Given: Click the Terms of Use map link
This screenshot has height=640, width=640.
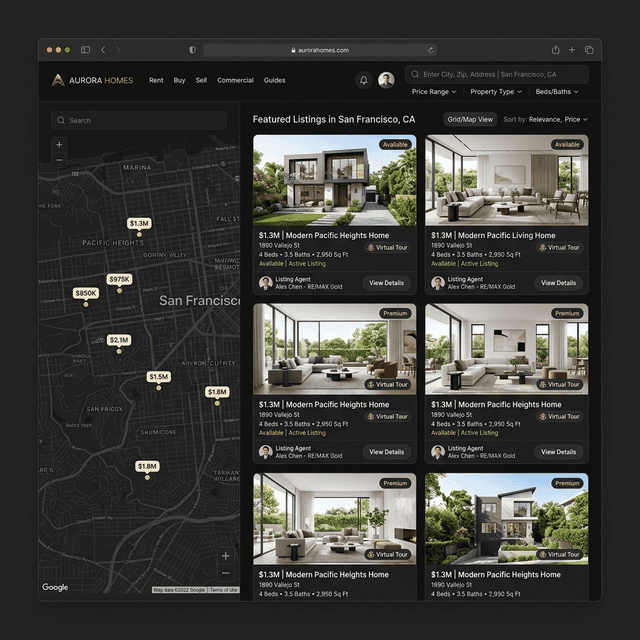Looking at the screenshot, I should click(x=223, y=590).
